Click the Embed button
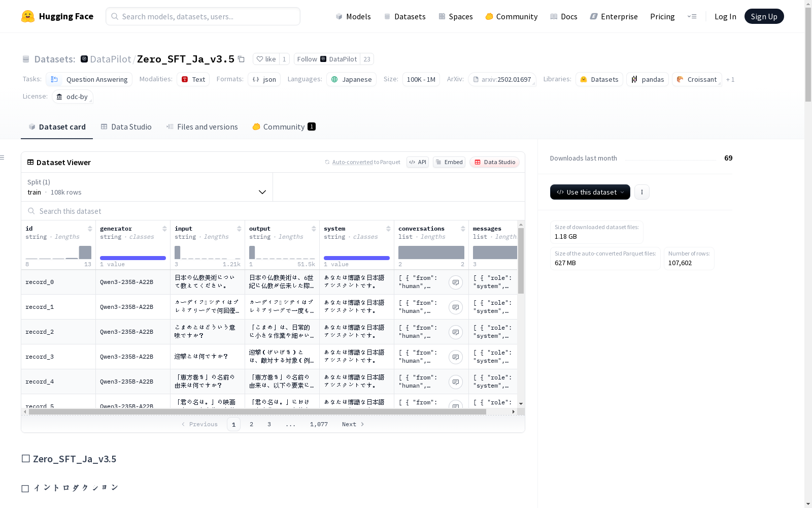The width and height of the screenshot is (812, 508). tap(449, 162)
